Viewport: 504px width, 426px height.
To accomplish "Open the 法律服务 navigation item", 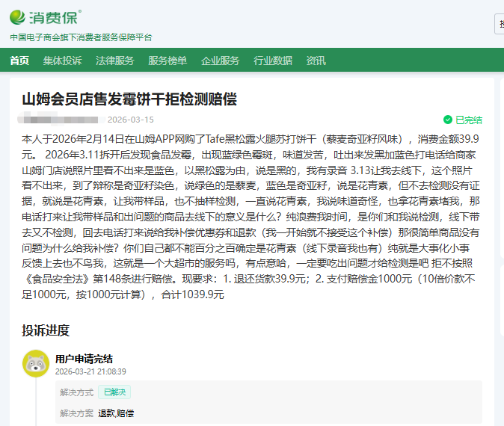I will click(114, 61).
